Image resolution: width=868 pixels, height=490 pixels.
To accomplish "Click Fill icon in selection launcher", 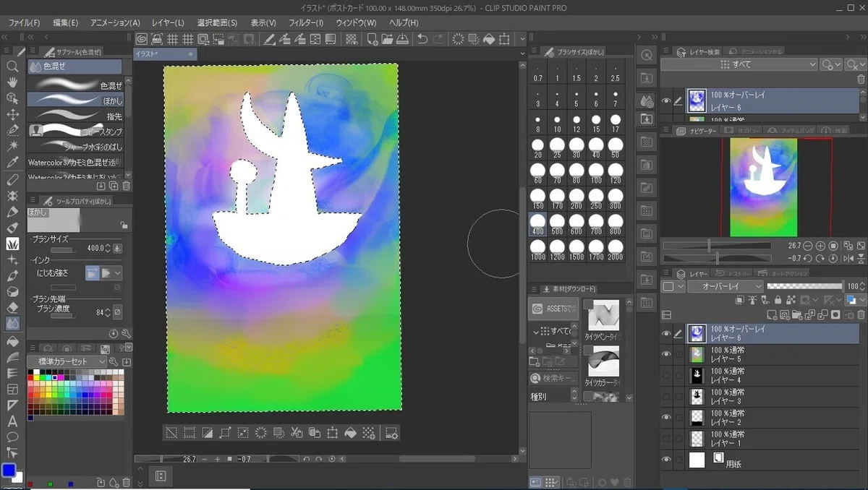I will point(350,433).
